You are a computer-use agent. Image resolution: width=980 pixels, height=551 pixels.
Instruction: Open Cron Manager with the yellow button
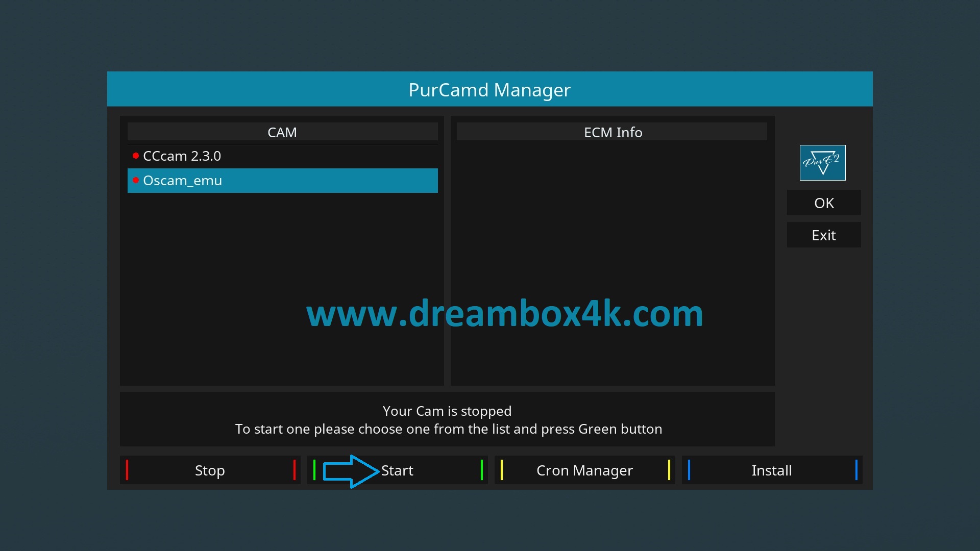click(x=584, y=470)
